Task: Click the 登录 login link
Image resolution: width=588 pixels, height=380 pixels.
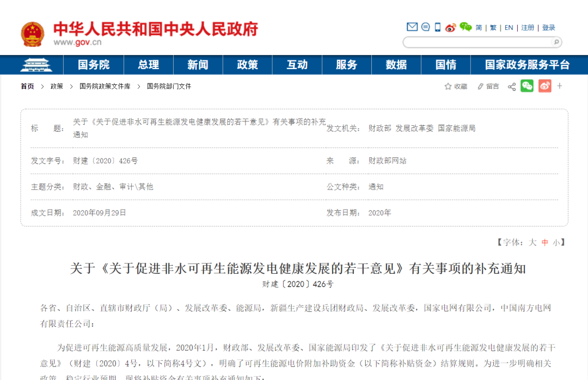Action: pos(549,28)
